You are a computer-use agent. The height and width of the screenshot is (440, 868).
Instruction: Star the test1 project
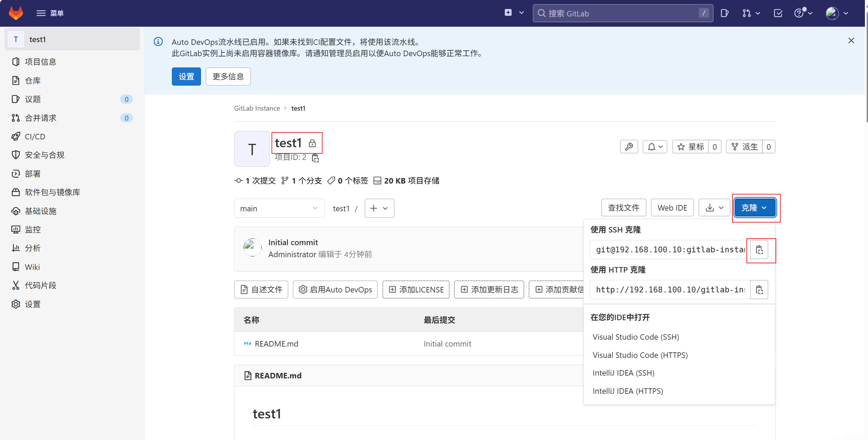coord(690,147)
